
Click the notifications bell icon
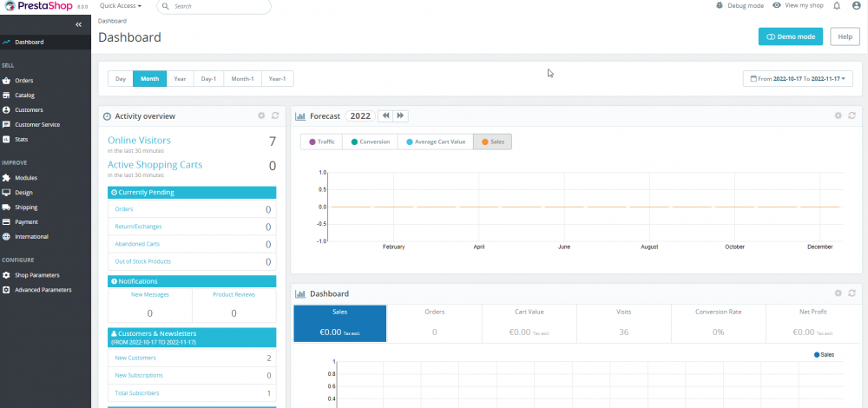(x=837, y=6)
